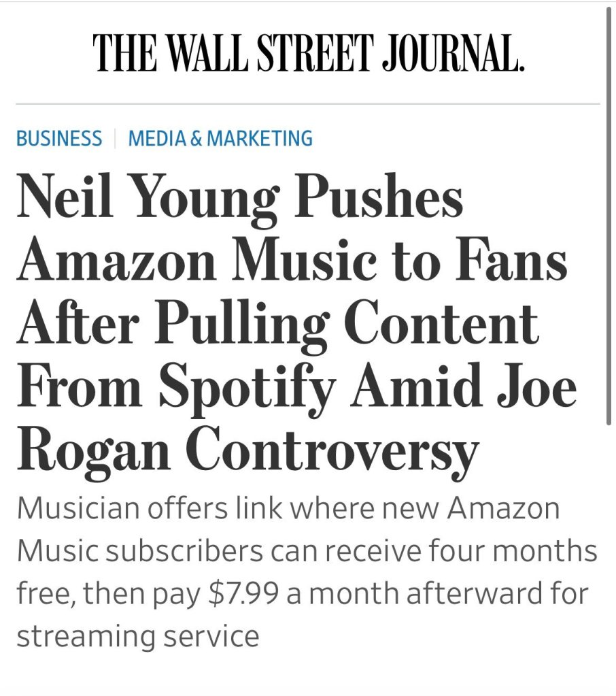The image size is (616, 696).
Task: Click The Wall Street Journal logo
Action: [309, 52]
